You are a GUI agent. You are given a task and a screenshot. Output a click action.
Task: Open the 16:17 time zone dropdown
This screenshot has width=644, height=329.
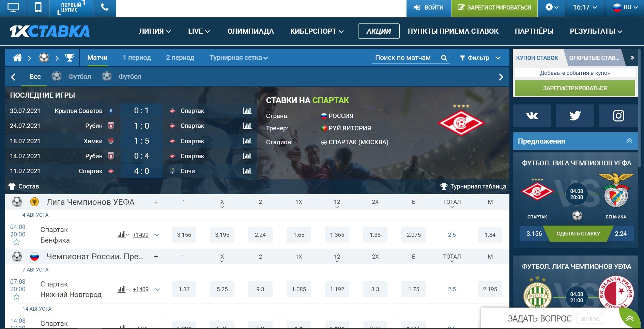pos(585,7)
